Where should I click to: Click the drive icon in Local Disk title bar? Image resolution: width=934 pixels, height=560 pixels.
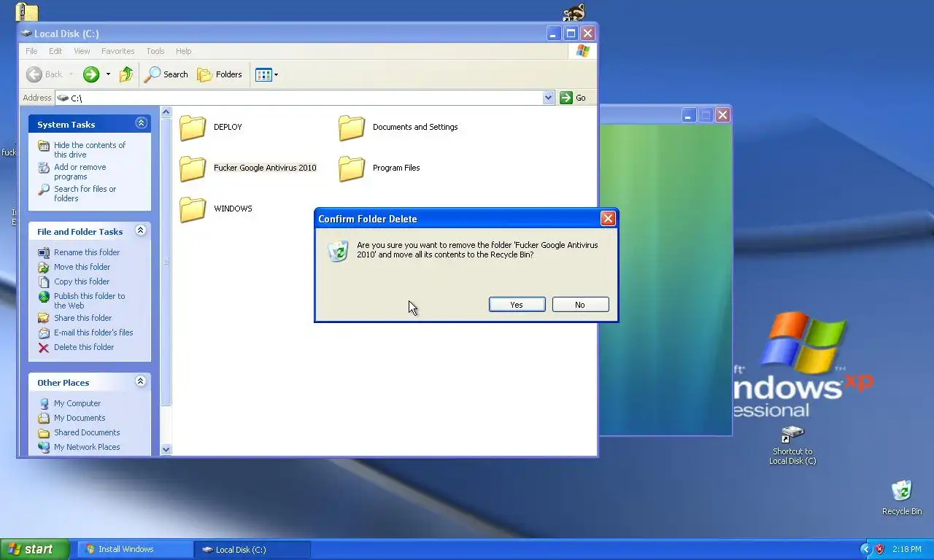click(x=26, y=34)
